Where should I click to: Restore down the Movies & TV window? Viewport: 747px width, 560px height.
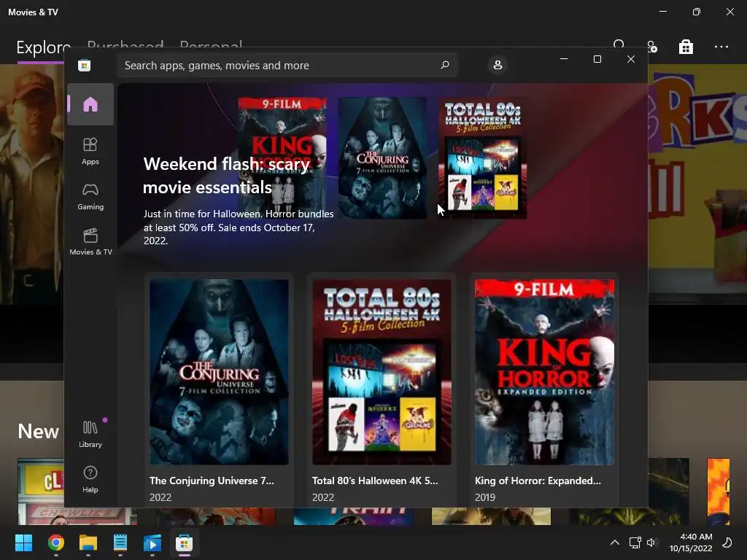[x=697, y=12]
